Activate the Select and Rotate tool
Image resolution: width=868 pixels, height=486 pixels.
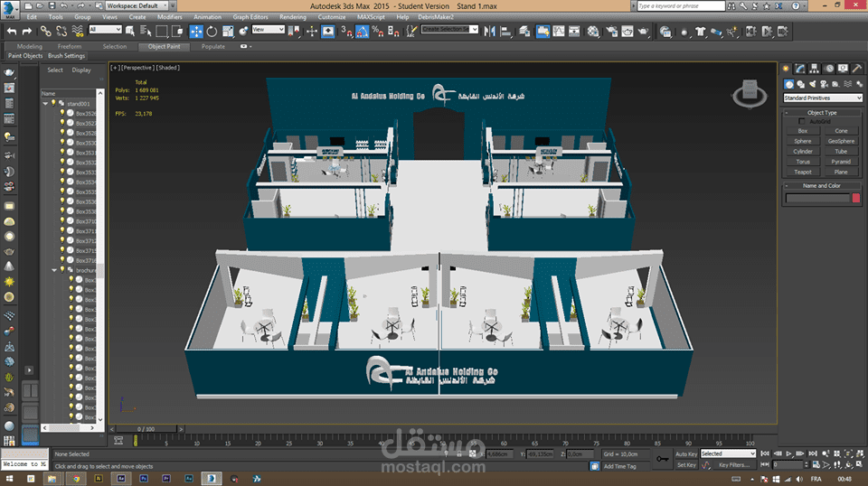pyautogui.click(x=212, y=32)
